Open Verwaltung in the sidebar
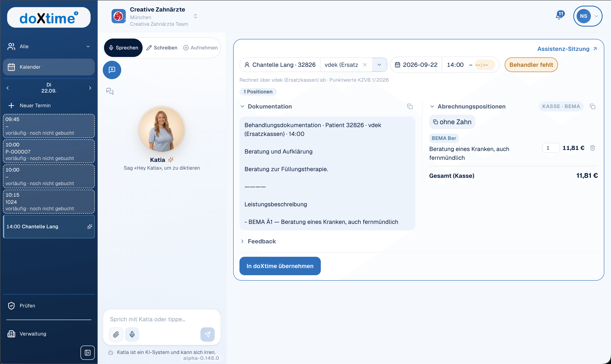The image size is (611, 364). 49,334
